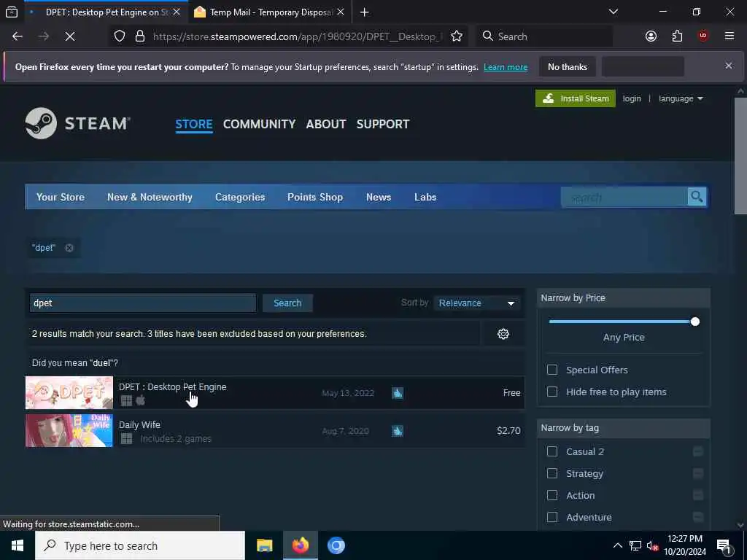Viewport: 747px width, 560px height.
Task: Click the uBlock Origin extension icon
Action: (703, 36)
